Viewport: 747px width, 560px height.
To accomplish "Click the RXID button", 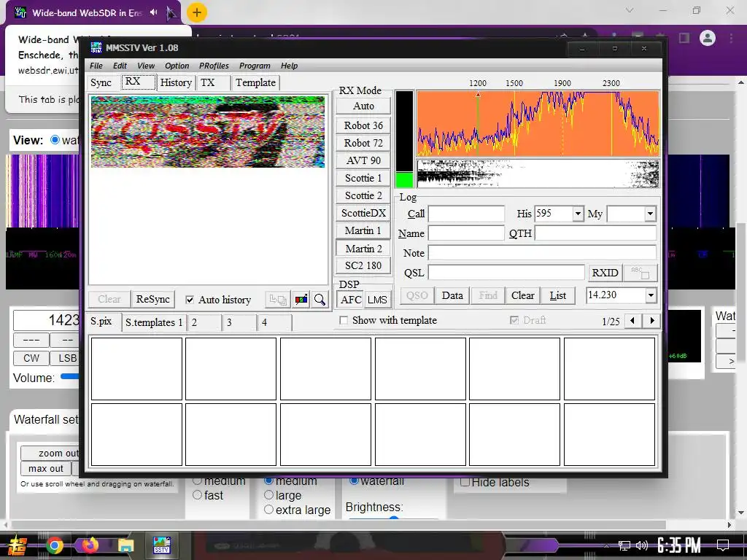I will [x=605, y=273].
